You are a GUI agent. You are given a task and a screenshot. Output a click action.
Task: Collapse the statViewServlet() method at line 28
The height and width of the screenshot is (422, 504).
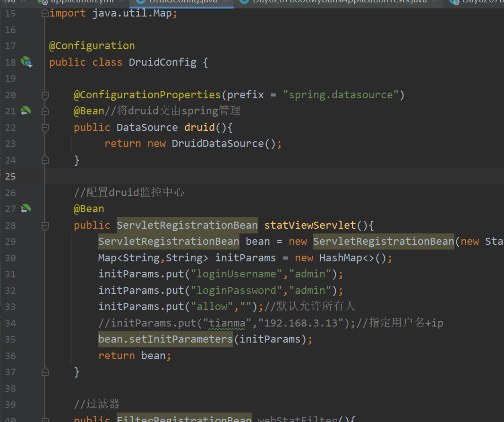45,226
